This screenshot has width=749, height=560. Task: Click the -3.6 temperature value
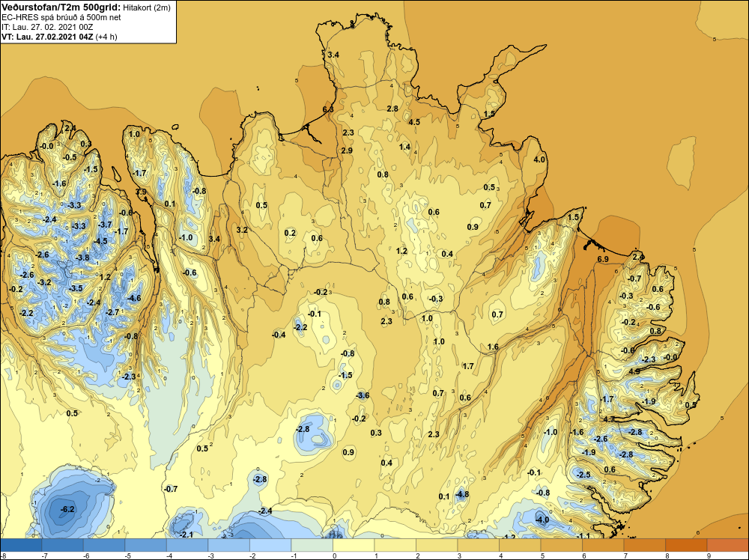[x=363, y=396]
